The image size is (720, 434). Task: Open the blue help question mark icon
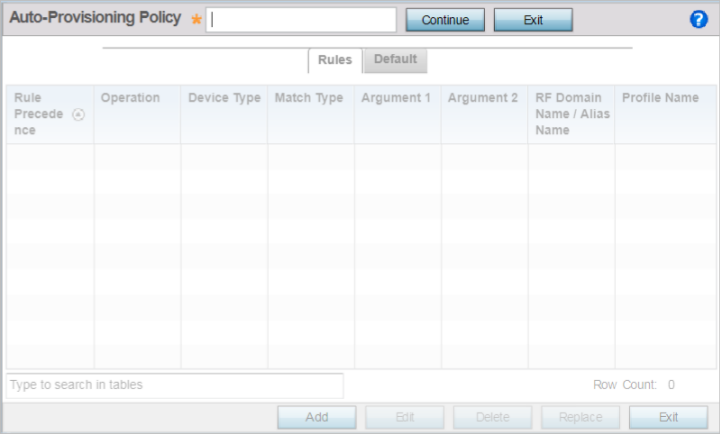(698, 20)
